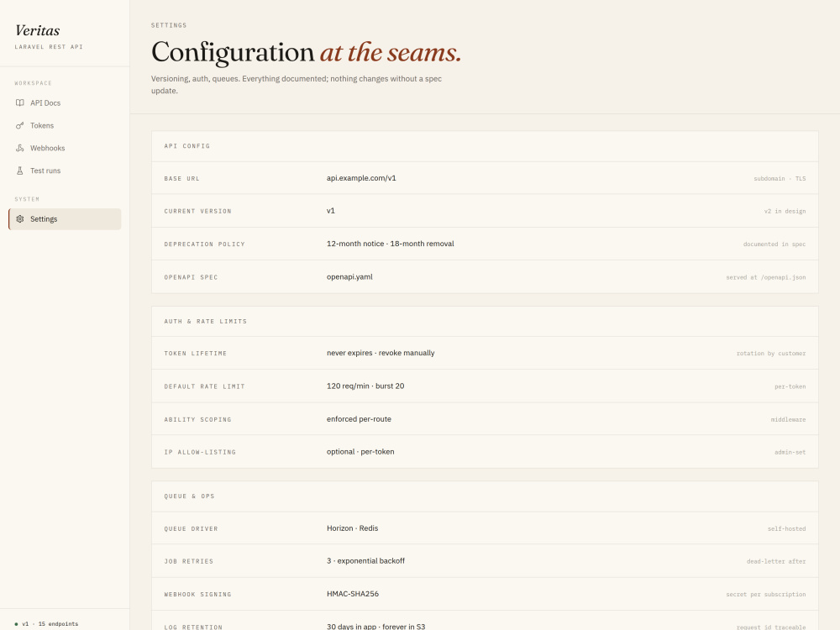Open API Docs in the sidebar
Viewport: 840px width, 630px height.
[x=65, y=102]
